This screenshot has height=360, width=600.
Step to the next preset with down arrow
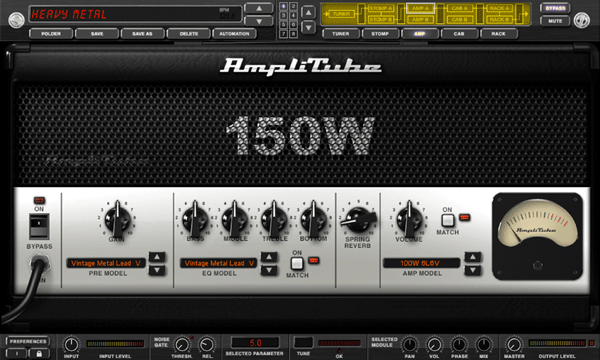pos(259,21)
